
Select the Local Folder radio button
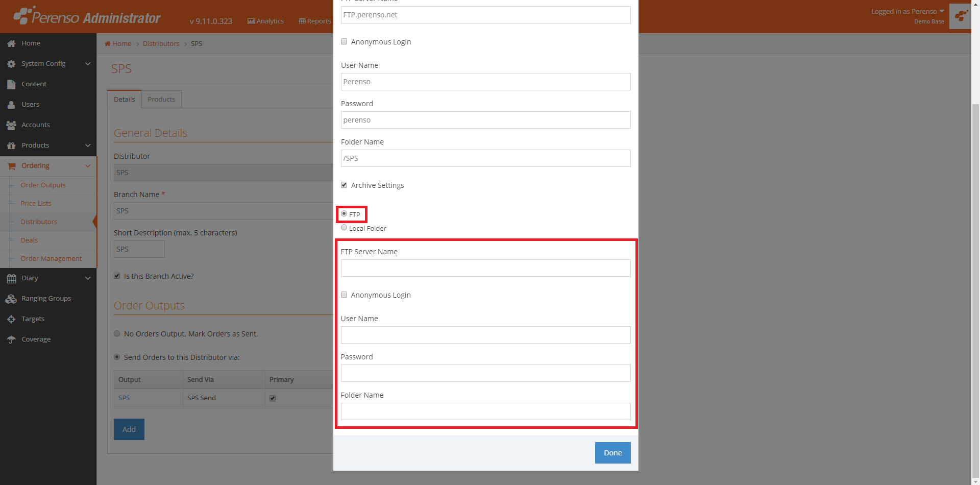click(344, 227)
